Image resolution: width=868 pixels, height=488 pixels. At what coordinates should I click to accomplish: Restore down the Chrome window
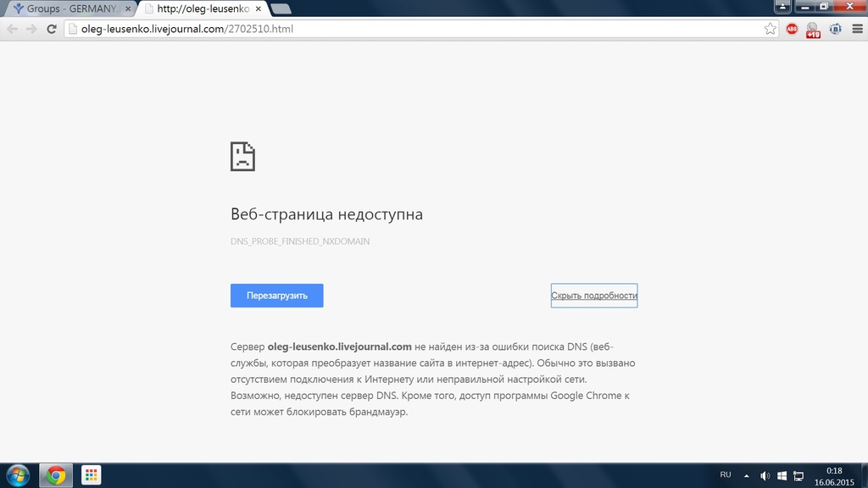click(824, 6)
